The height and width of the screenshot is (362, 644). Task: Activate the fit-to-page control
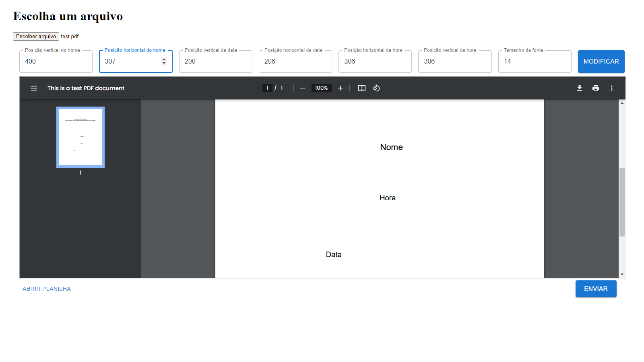pyautogui.click(x=361, y=88)
